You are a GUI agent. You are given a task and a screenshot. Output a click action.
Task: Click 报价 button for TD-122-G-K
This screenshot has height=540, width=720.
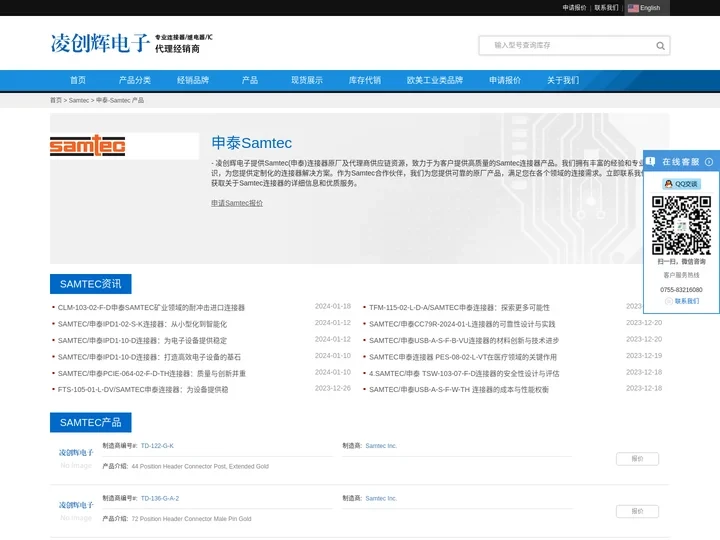coord(637,459)
